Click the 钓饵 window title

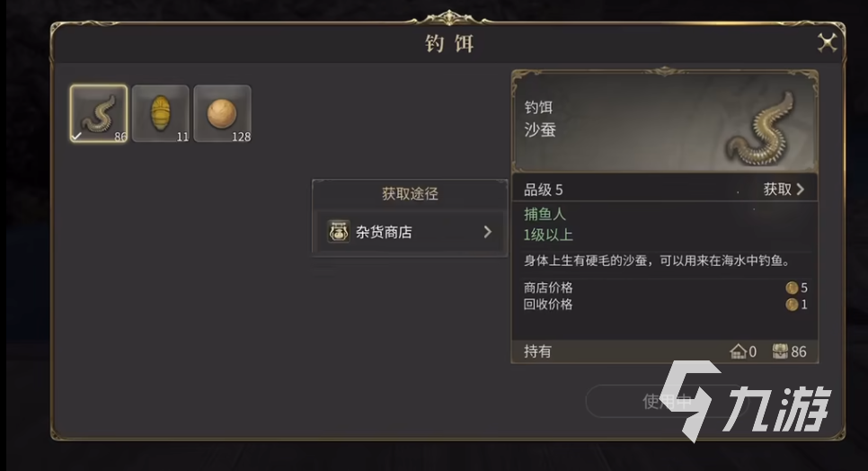click(449, 43)
